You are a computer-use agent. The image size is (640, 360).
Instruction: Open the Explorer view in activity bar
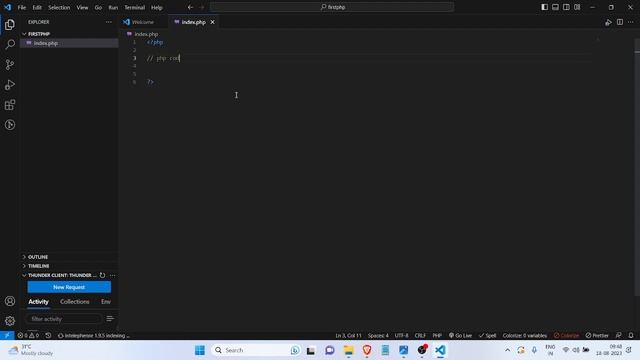click(x=10, y=24)
